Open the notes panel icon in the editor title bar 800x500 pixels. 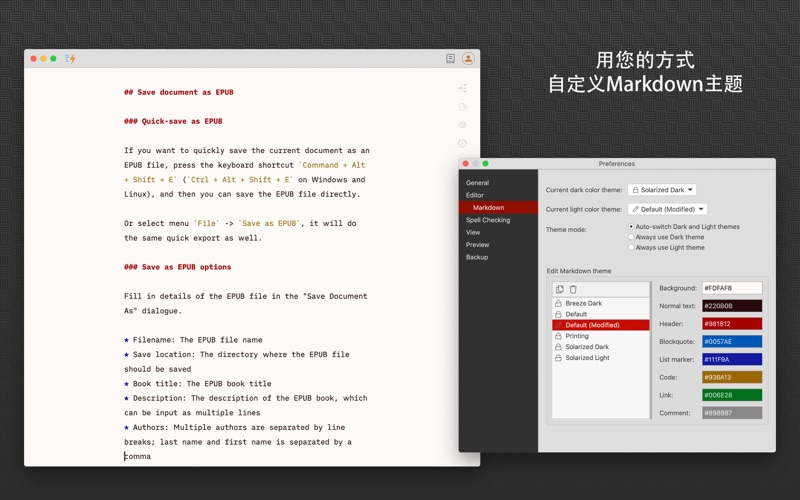point(450,59)
